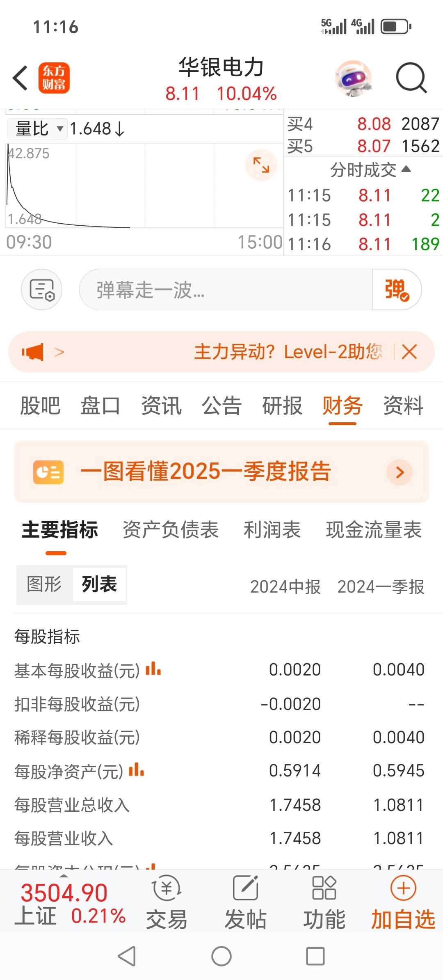Open the 功能 functions icon
This screenshot has height=980, width=443.
tap(324, 903)
